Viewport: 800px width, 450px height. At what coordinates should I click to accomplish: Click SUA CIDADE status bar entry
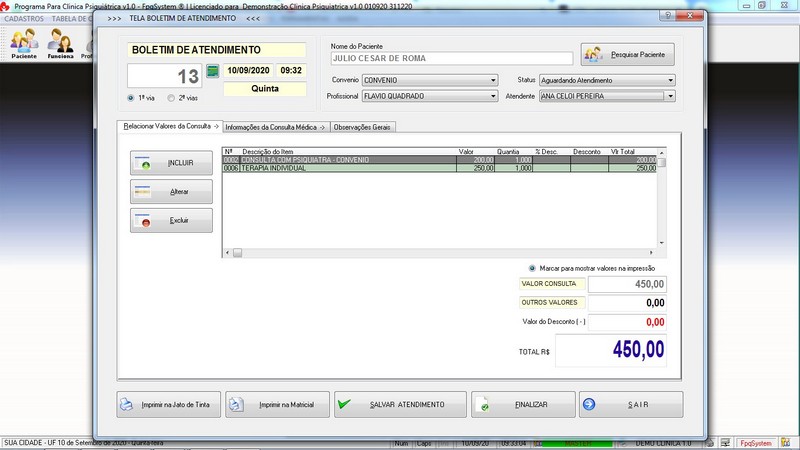[84, 443]
